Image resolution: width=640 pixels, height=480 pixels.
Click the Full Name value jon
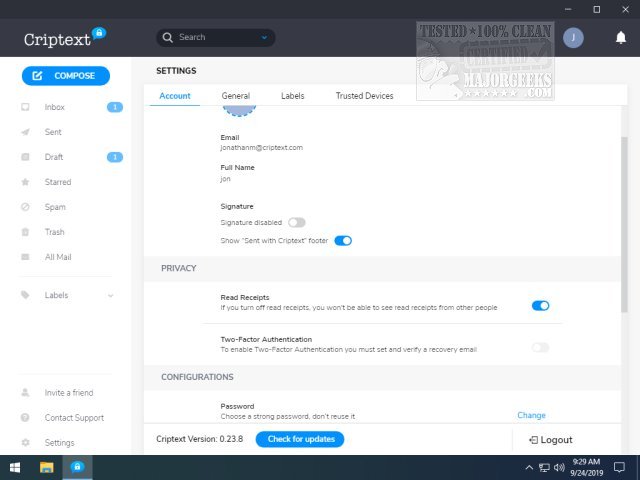pyautogui.click(x=225, y=179)
